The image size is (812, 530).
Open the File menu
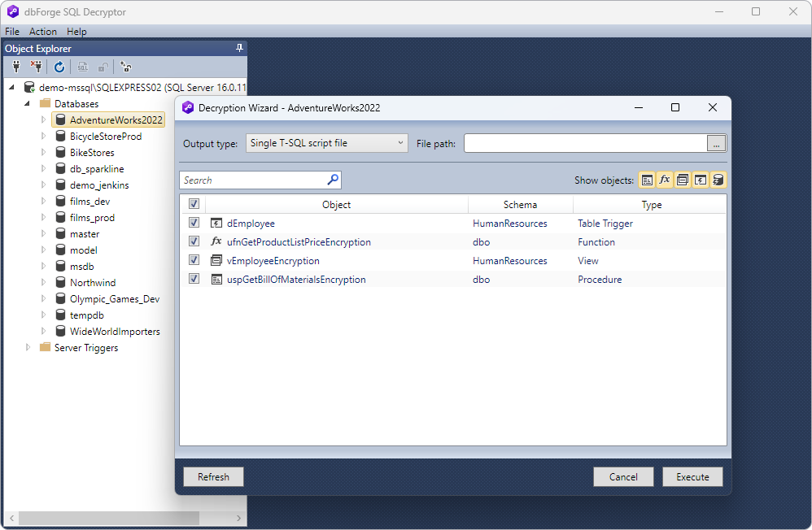[x=12, y=32]
